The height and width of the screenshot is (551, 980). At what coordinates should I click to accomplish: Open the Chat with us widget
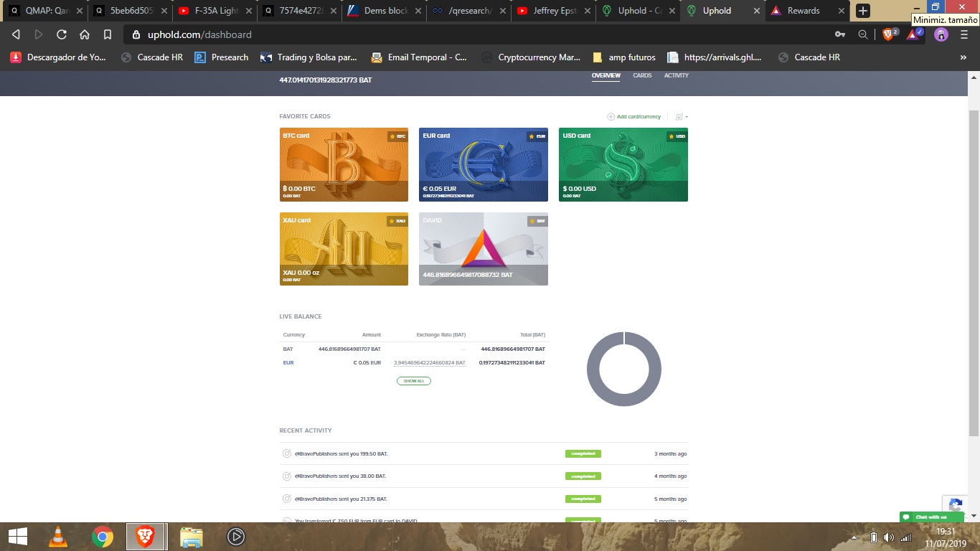click(x=931, y=517)
